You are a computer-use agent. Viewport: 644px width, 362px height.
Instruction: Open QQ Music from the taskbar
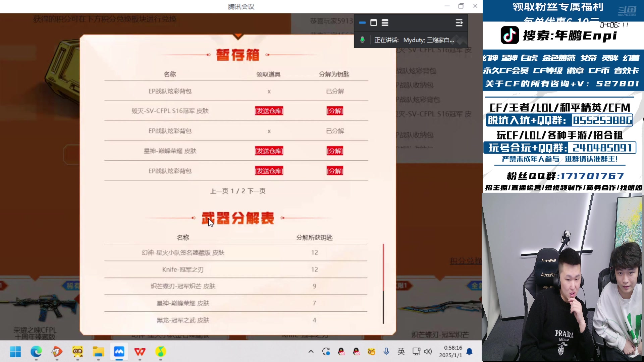160,352
